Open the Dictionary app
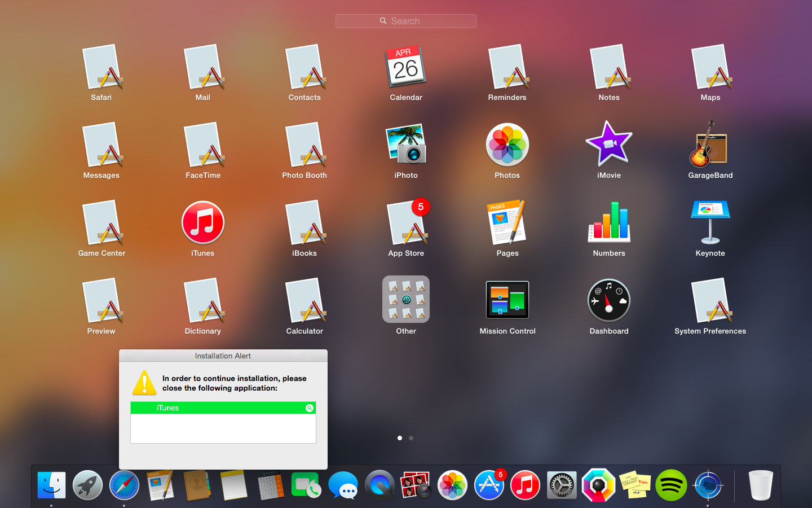The height and width of the screenshot is (508, 812). 203,301
